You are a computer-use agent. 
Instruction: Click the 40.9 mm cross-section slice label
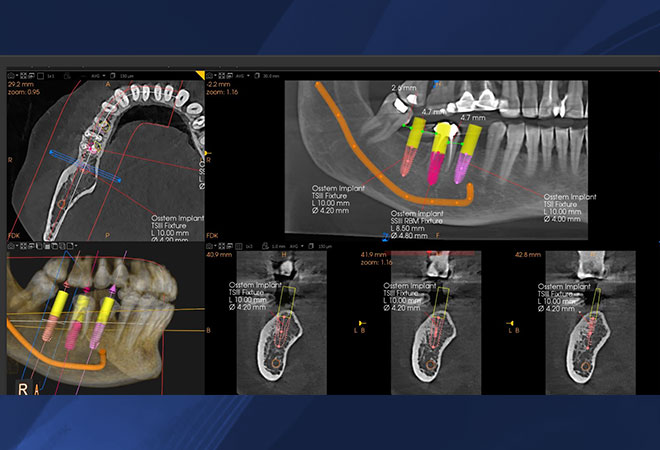click(219, 255)
